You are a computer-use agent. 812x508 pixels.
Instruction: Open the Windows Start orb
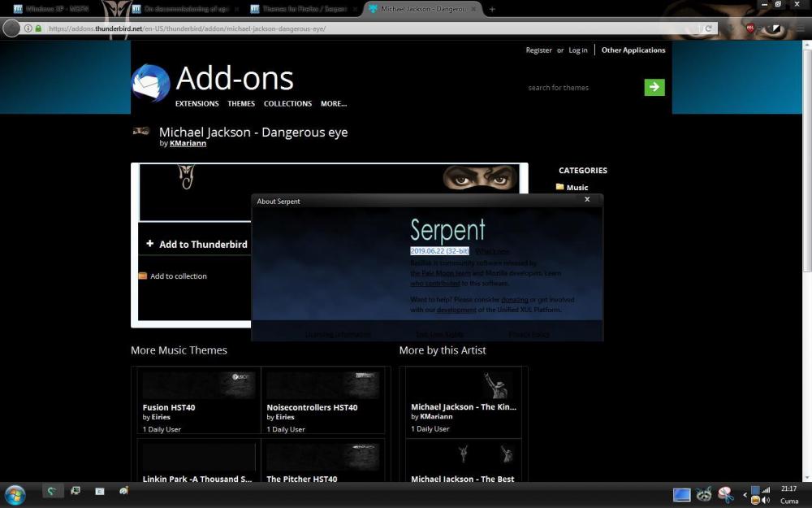pyautogui.click(x=15, y=493)
